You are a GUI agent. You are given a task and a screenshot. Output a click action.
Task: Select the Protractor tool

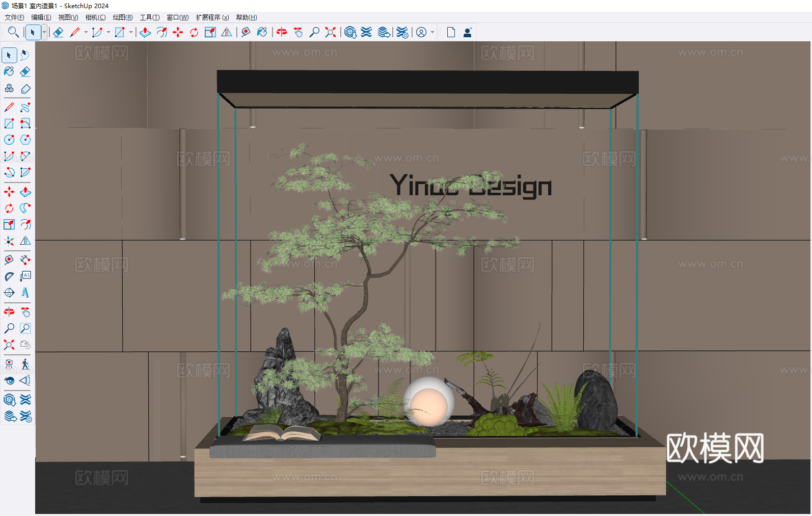click(x=9, y=276)
